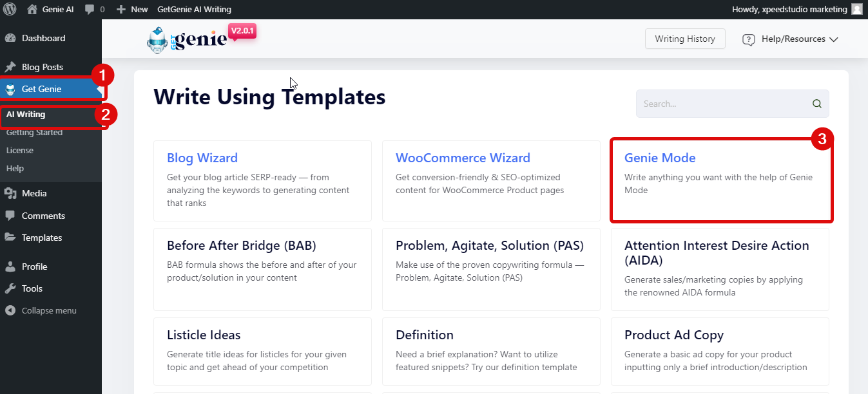Click the Comments label in sidebar
This screenshot has width=868, height=394.
point(43,216)
